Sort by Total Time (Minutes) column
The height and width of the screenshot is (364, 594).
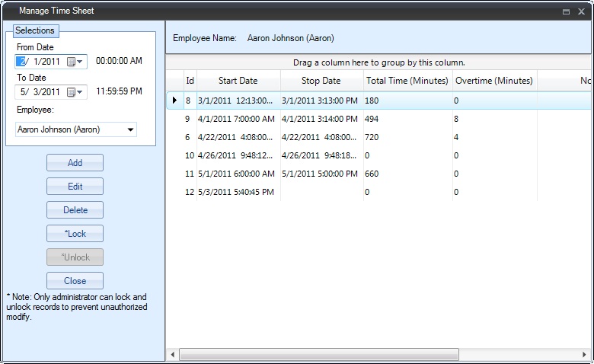407,81
